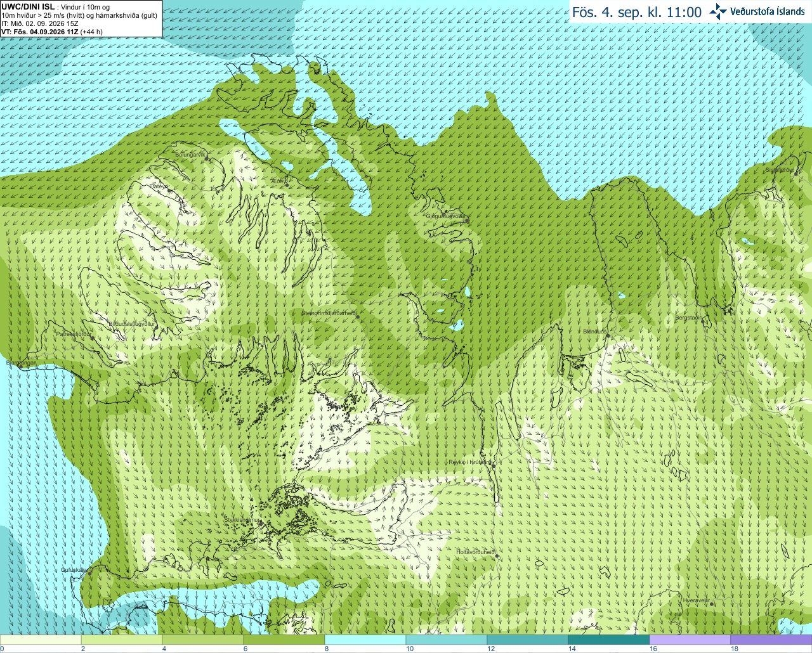Click the Holtavörðuheiði station marker dot

point(497,556)
